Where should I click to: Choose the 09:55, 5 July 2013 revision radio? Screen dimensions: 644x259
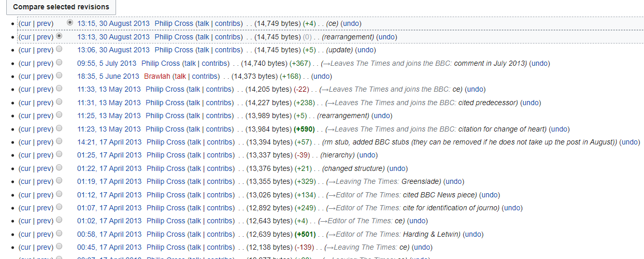click(x=59, y=62)
